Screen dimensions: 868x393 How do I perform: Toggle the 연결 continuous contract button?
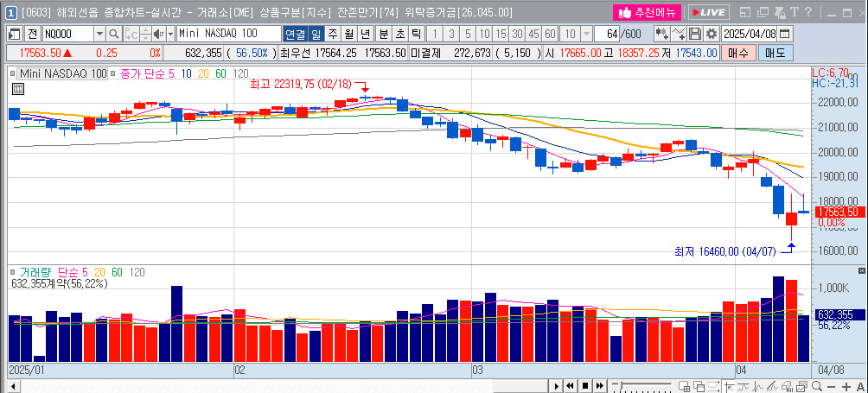[295, 34]
